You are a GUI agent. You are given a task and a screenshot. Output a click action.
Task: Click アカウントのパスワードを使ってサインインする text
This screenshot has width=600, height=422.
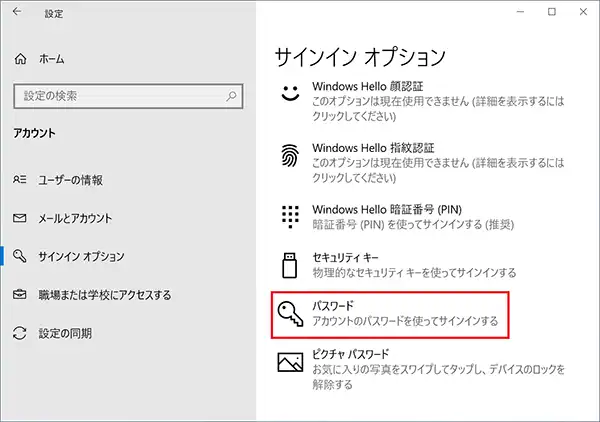pos(405,321)
